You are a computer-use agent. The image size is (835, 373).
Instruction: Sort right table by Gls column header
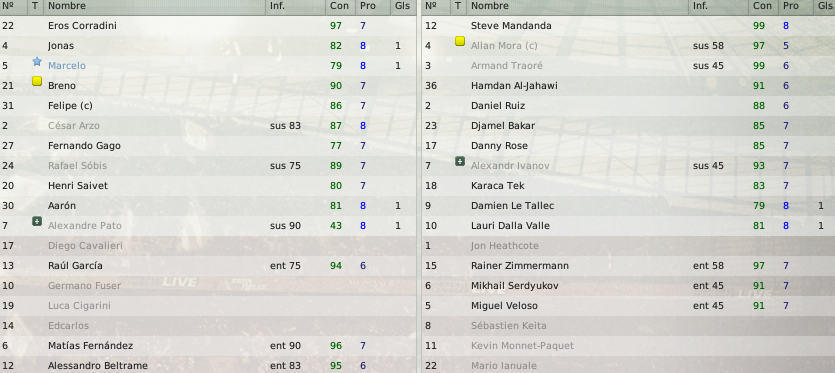click(x=823, y=6)
